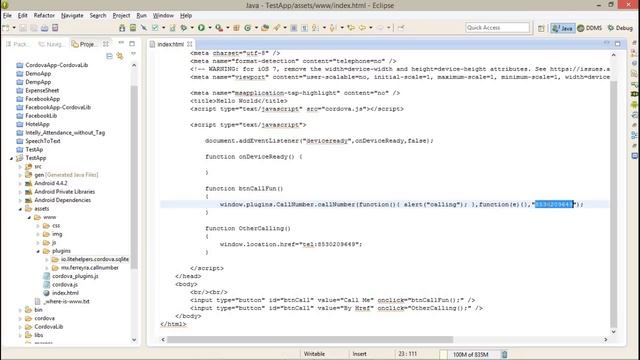Toggle Insert mode in status bar
640x360 pixels.
click(360, 354)
